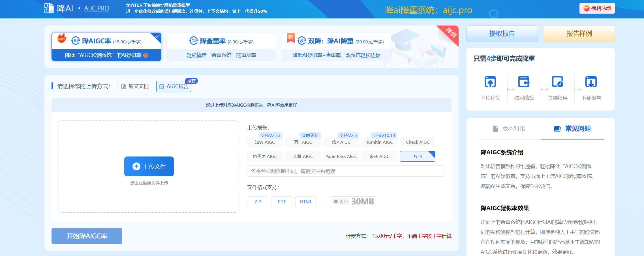Select 大雅 AIGC report type
This screenshot has height=256, width=644.
(303, 156)
